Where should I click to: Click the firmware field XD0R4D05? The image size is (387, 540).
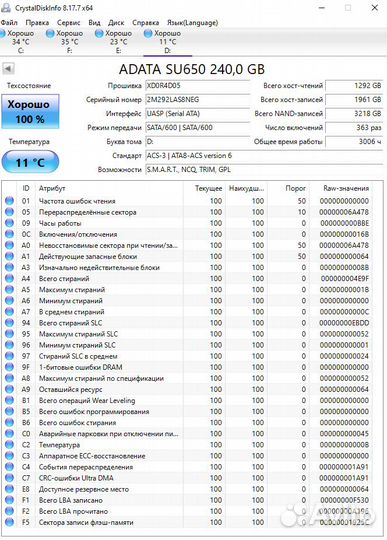[198, 85]
